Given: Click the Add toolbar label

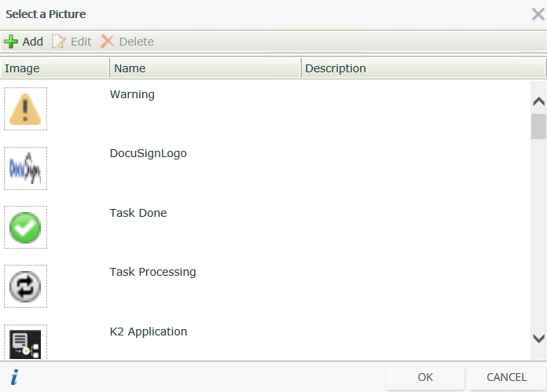Looking at the screenshot, I should 33,42.
